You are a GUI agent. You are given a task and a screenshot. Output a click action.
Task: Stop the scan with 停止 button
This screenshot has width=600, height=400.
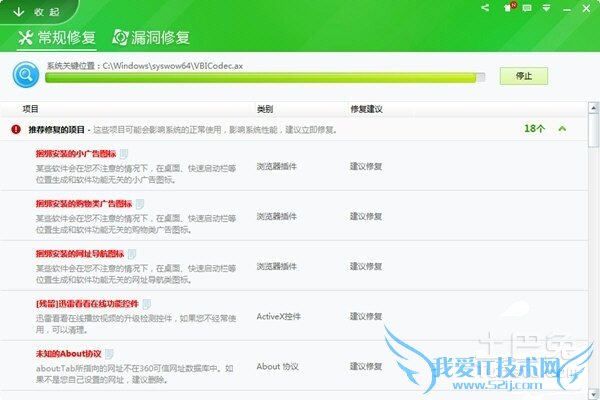(523, 76)
